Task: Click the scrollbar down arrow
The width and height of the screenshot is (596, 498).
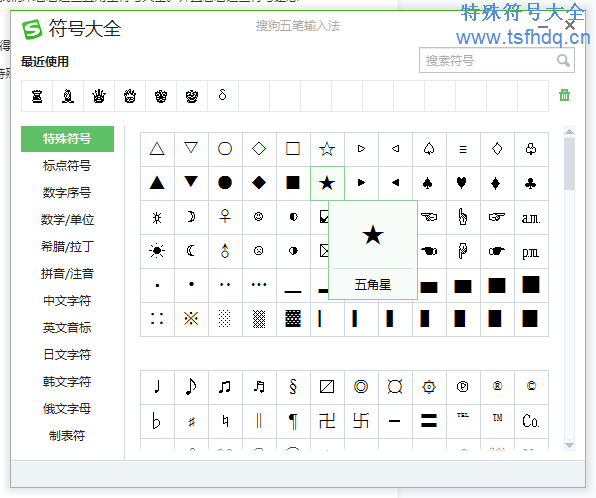Action: [569, 445]
